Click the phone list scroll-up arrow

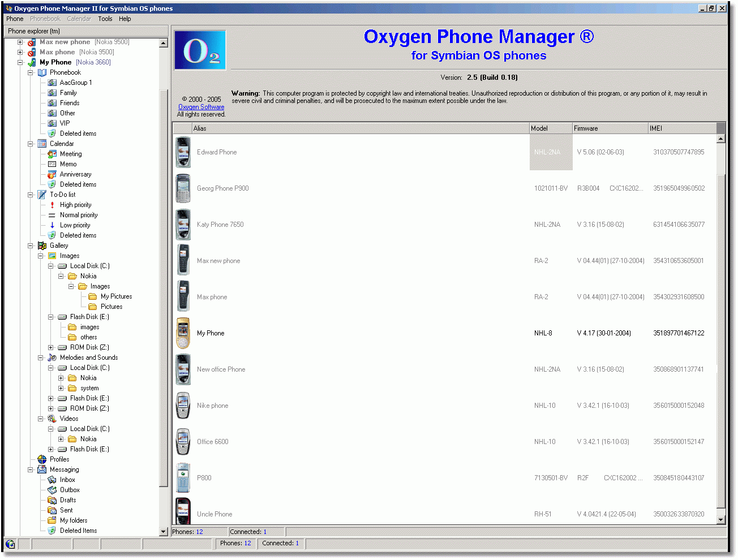pos(720,139)
